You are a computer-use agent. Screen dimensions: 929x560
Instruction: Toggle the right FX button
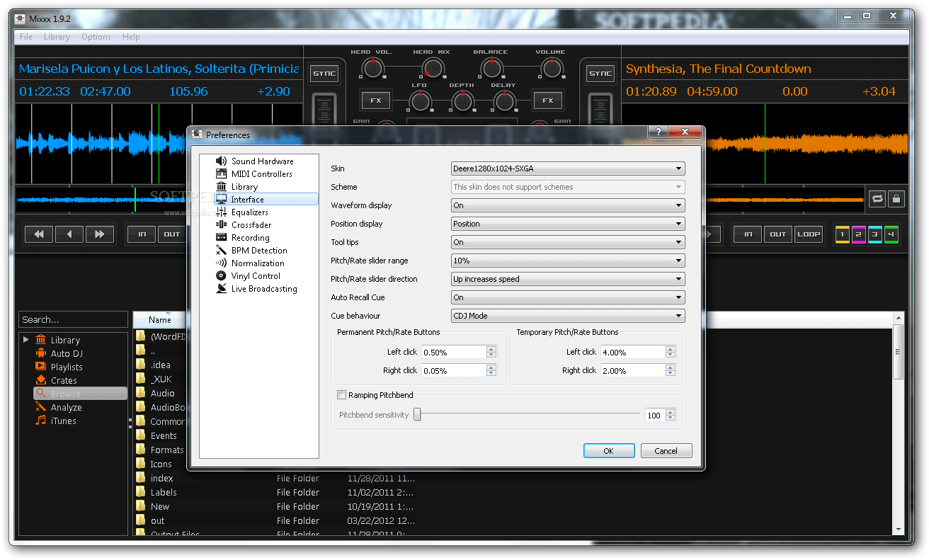click(547, 101)
